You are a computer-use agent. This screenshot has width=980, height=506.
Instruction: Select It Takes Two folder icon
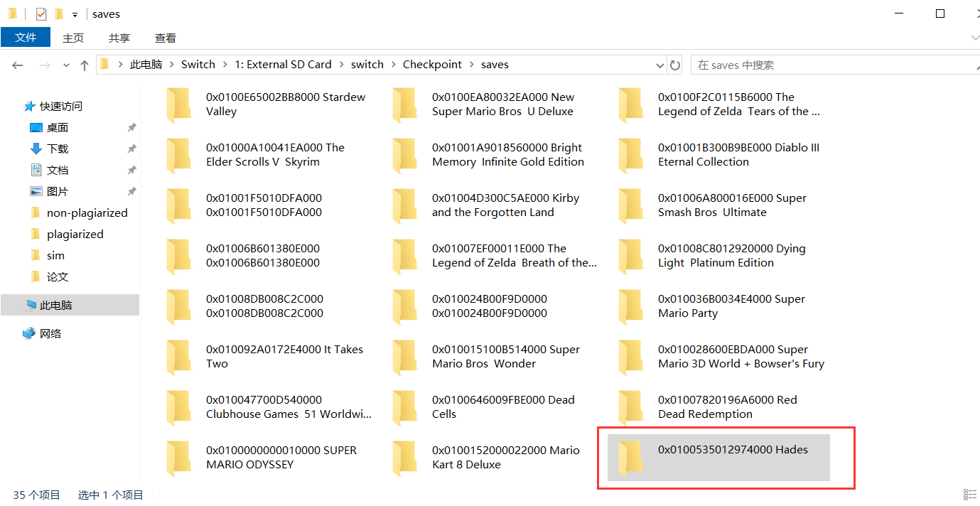(x=178, y=357)
